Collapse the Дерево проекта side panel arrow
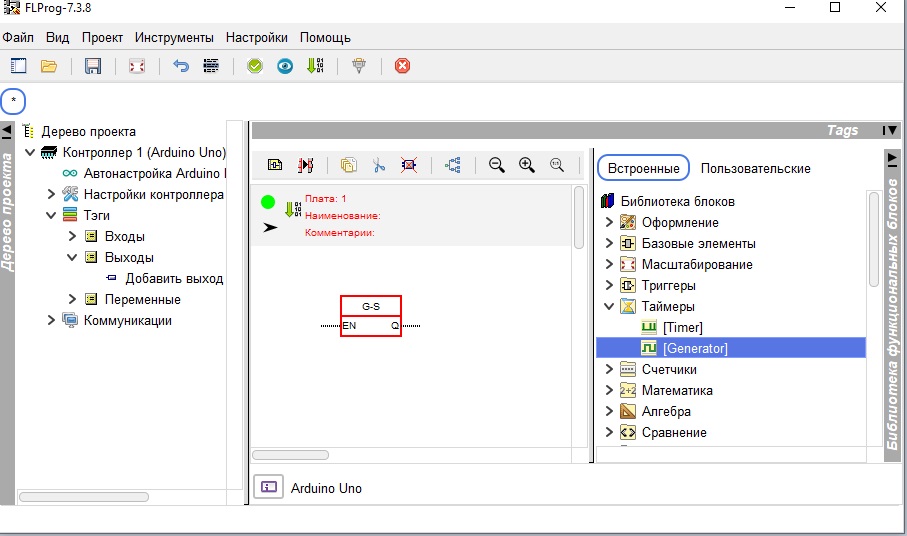 click(x=7, y=131)
